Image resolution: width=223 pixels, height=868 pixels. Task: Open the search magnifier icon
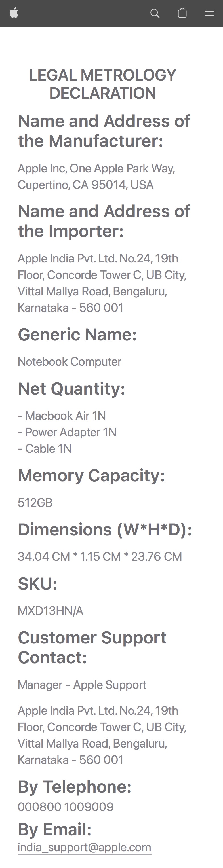click(155, 13)
